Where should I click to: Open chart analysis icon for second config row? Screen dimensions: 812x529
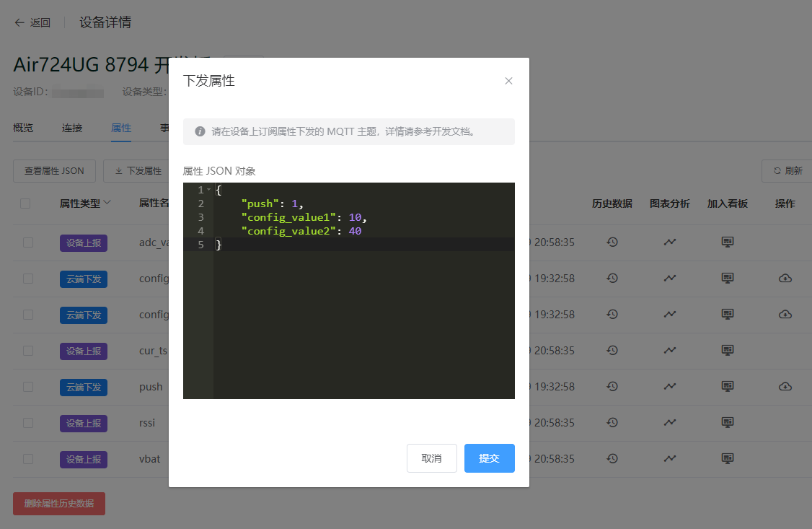coord(670,314)
